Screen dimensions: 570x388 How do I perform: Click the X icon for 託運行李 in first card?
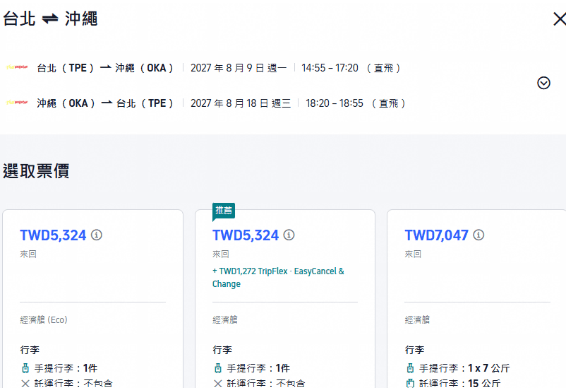(x=25, y=383)
